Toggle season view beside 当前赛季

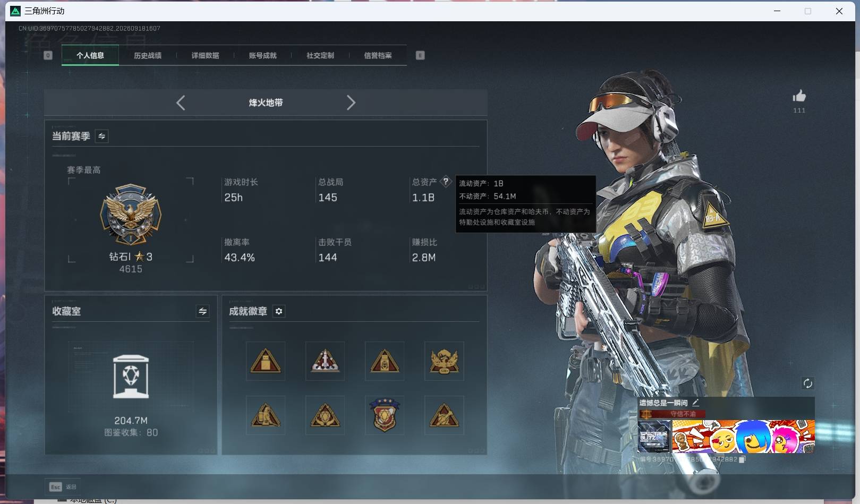click(x=101, y=136)
